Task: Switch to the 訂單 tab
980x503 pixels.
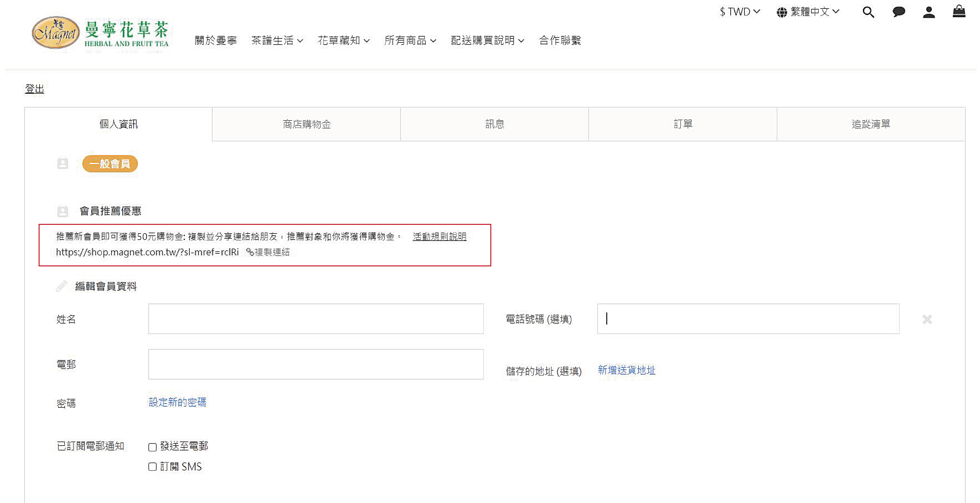Action: [x=683, y=124]
